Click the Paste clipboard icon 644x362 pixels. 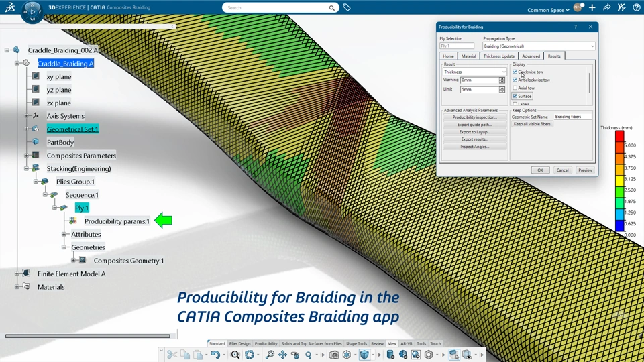click(x=198, y=354)
